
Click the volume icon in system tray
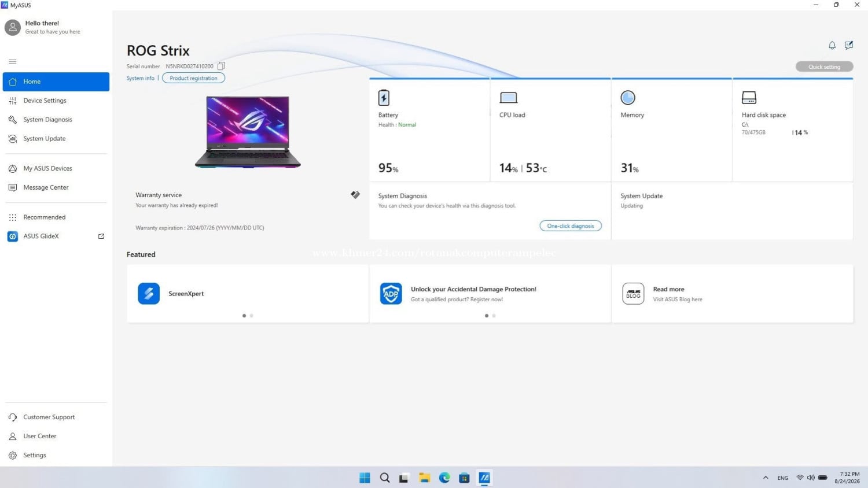tap(811, 478)
